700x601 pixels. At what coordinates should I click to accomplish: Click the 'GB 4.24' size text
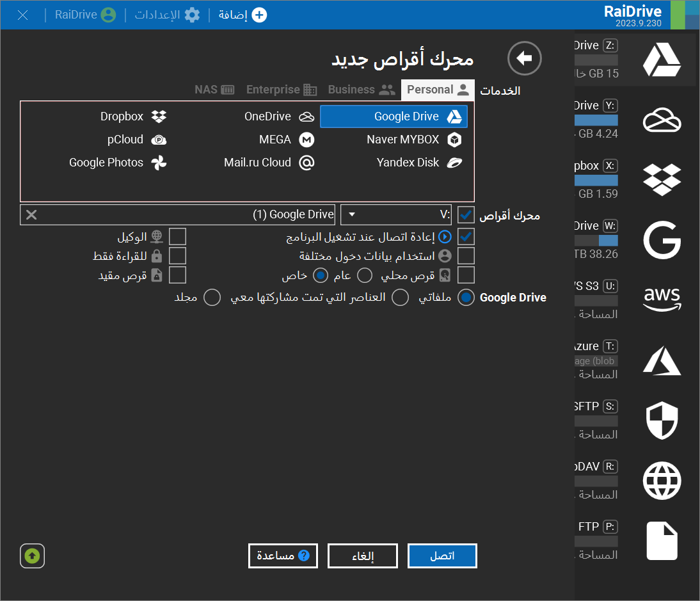pyautogui.click(x=598, y=134)
